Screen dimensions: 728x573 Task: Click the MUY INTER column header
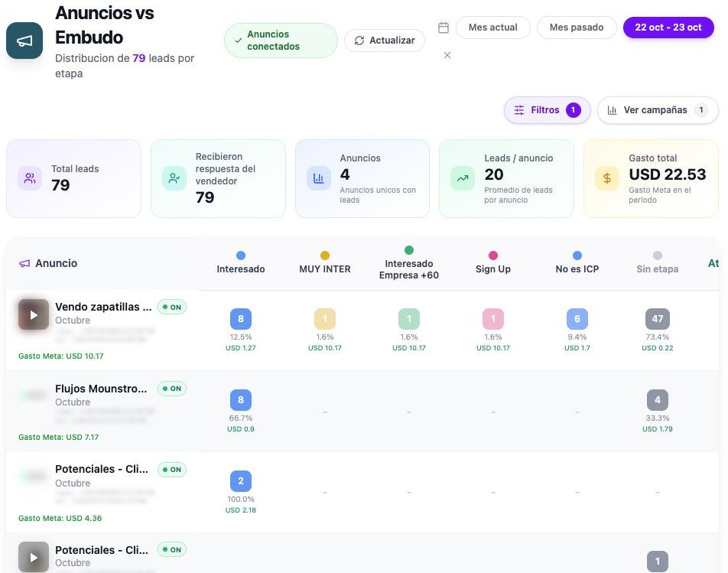pos(325,269)
